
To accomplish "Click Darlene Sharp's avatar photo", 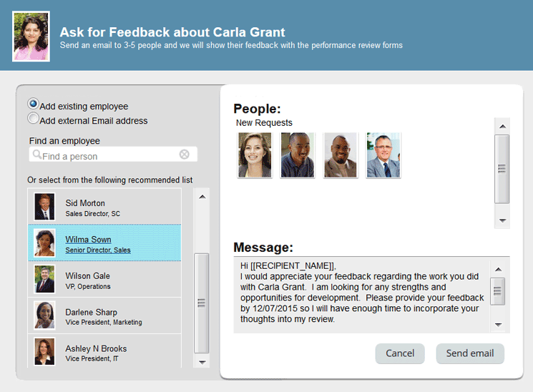I will [x=44, y=315].
